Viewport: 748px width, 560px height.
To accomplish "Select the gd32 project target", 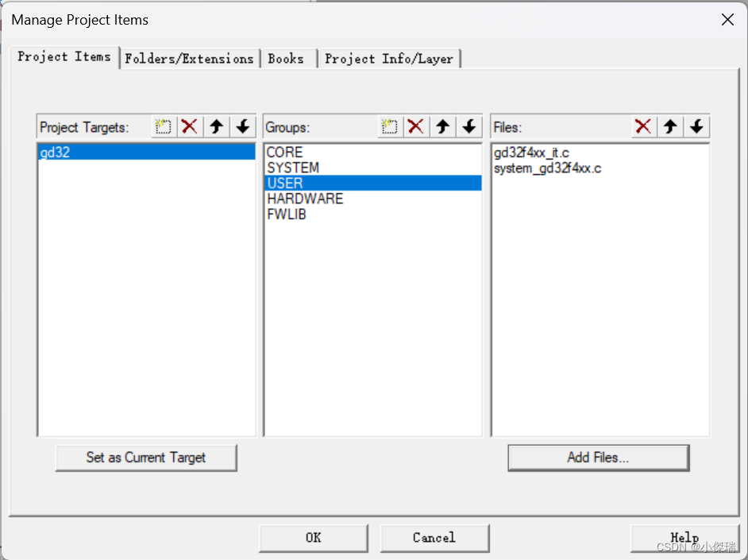I will coord(146,153).
